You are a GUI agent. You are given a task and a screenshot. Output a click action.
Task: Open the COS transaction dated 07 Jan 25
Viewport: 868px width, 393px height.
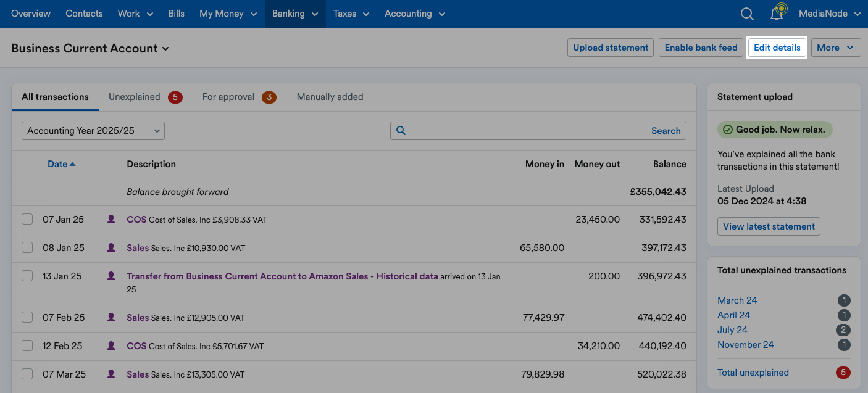[x=136, y=219]
